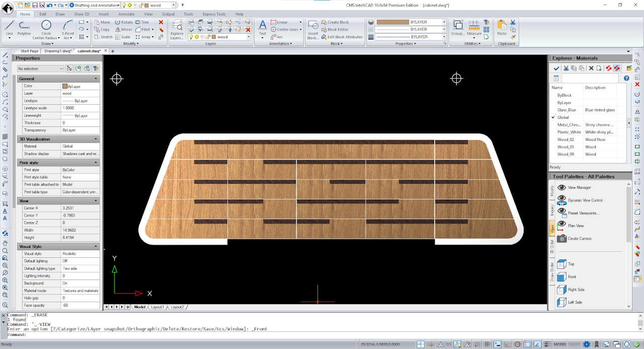Paste from the clipboard
This screenshot has height=349, width=644.
tap(502, 28)
